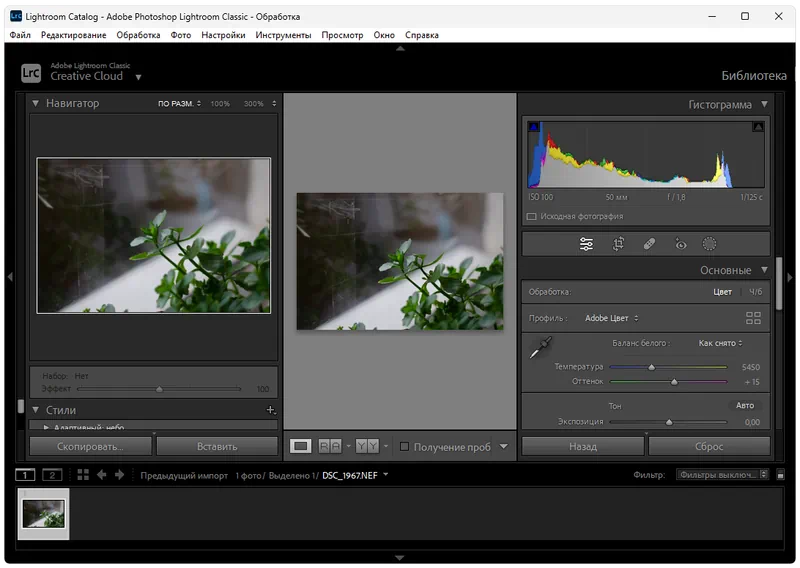The width and height of the screenshot is (800, 568).
Task: Switch to the Библиотека module
Action: coord(754,76)
